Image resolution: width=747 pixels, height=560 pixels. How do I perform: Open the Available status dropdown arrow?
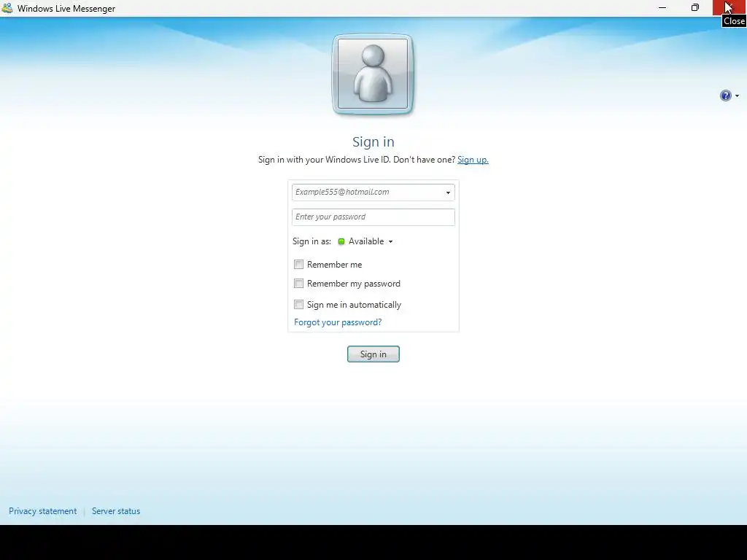point(391,241)
